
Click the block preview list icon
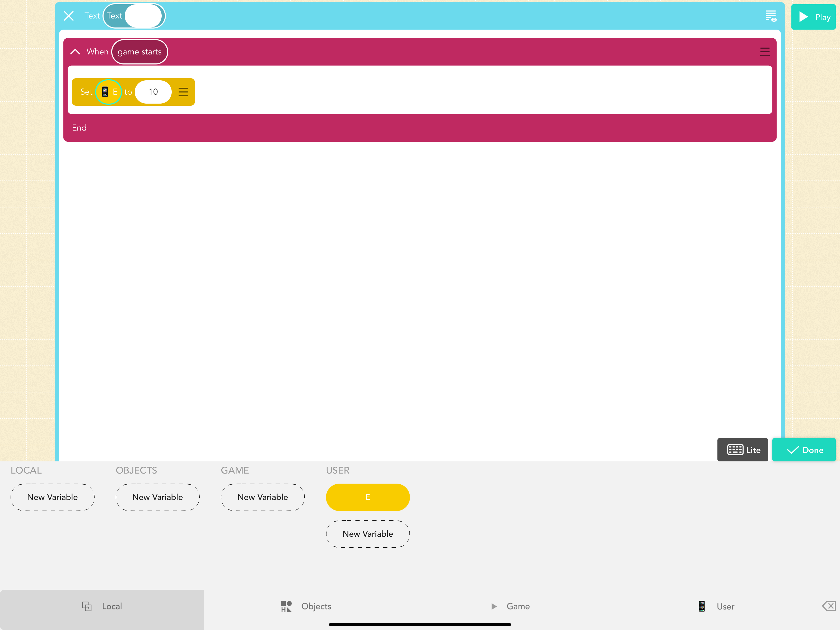771,16
